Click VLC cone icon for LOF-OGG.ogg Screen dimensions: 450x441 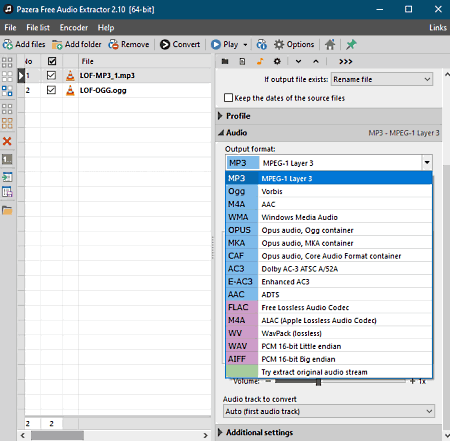coord(70,90)
